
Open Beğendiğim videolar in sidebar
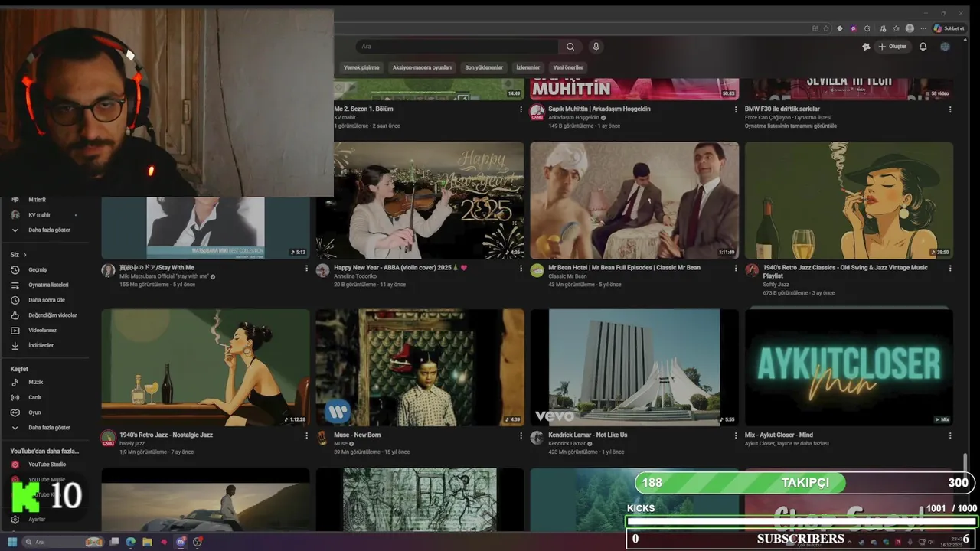tap(51, 315)
